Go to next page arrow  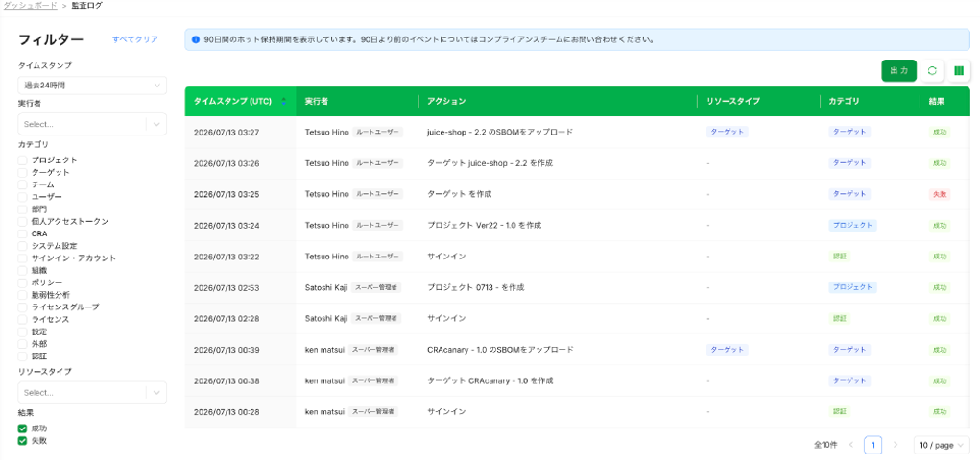[895, 445]
